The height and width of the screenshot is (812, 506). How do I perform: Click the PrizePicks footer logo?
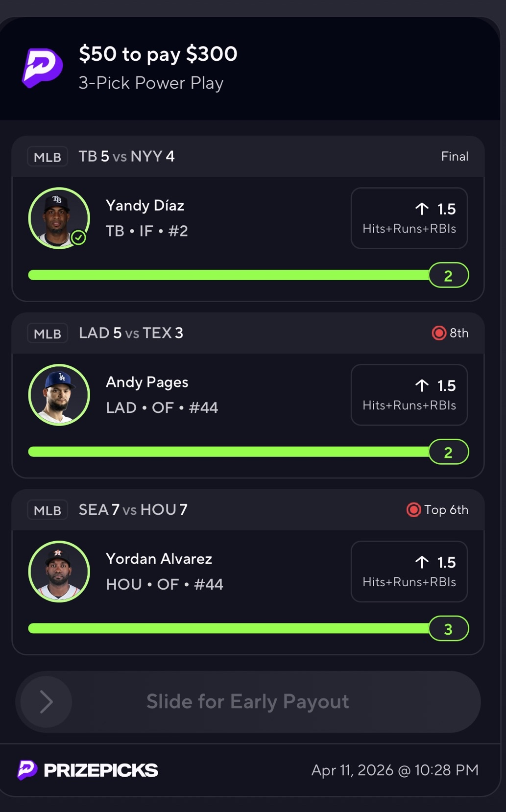[x=88, y=770]
